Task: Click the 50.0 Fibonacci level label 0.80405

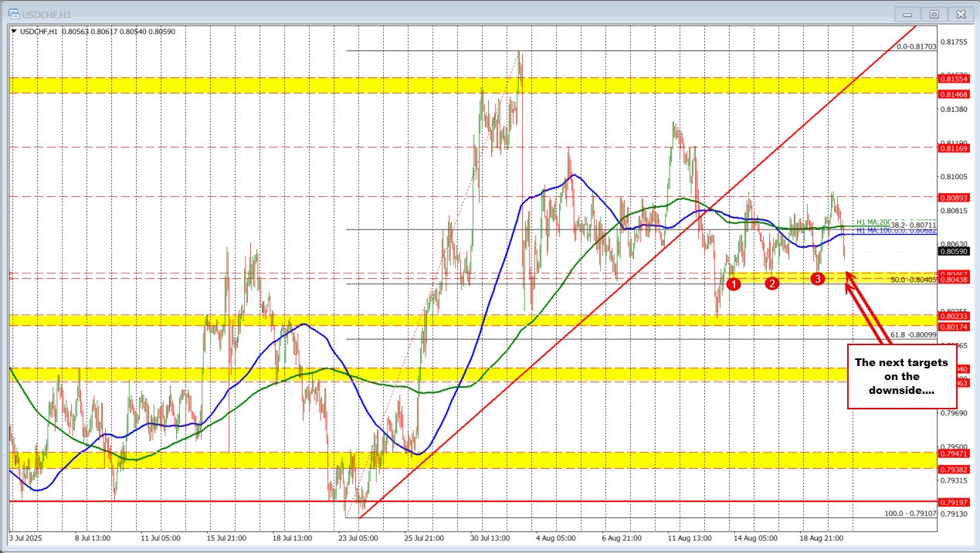Action: (913, 280)
